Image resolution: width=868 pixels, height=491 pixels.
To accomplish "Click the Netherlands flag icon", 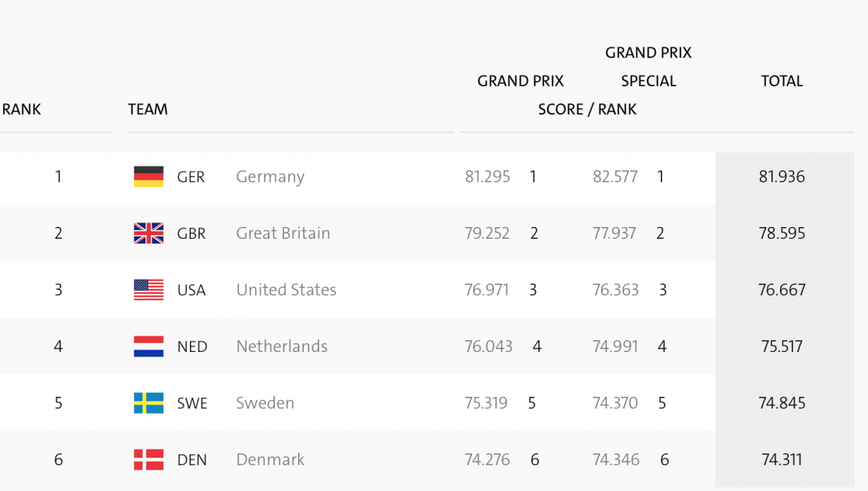I will pos(148,346).
